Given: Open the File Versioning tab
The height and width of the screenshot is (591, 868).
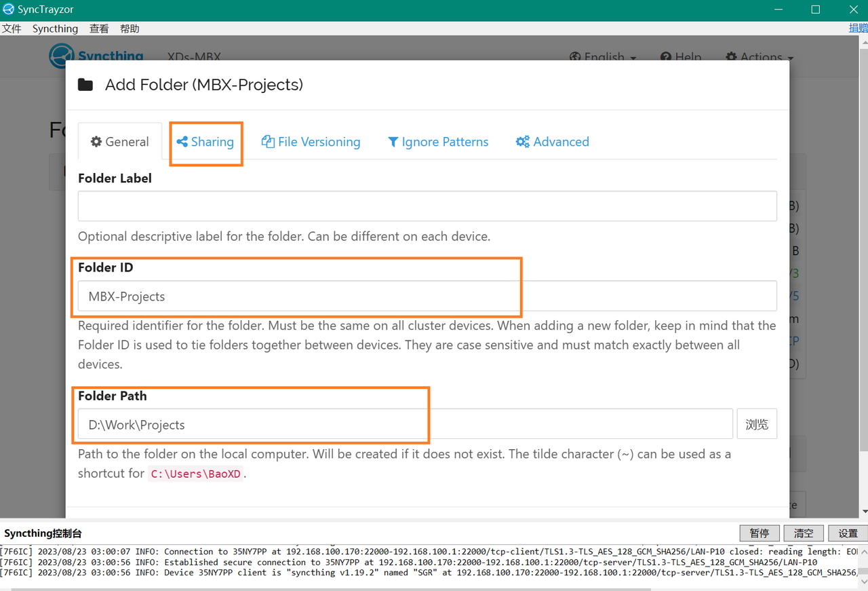Looking at the screenshot, I should 311,142.
